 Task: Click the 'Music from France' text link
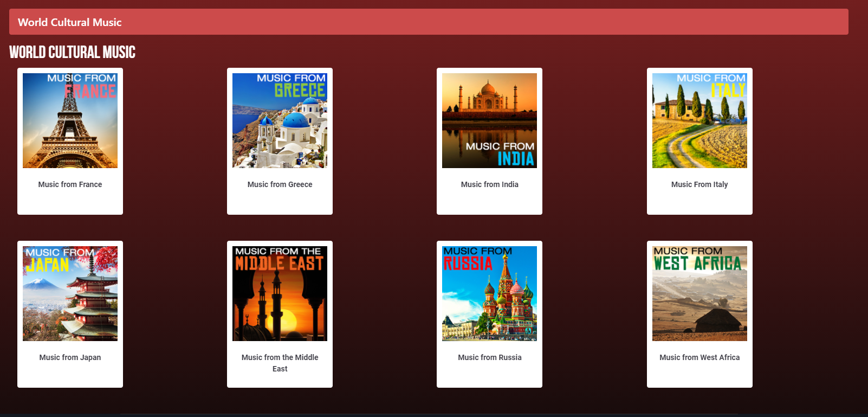(70, 184)
